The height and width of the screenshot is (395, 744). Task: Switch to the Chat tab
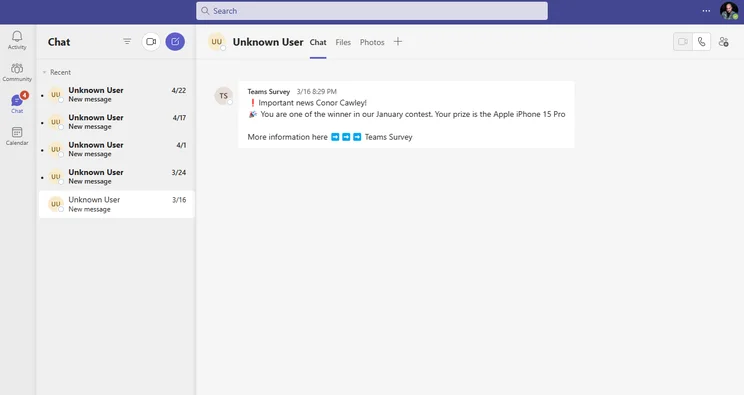318,42
